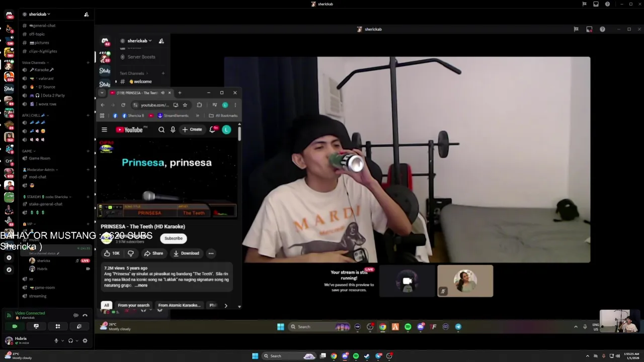Select the PRINSESA tab in streamed Chrome
644x362 pixels.
pos(140,93)
